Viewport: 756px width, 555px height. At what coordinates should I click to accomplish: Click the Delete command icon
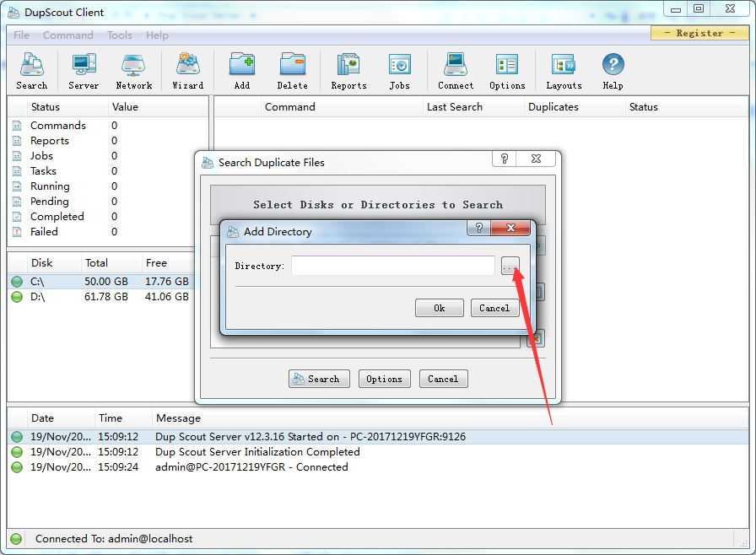[292, 71]
